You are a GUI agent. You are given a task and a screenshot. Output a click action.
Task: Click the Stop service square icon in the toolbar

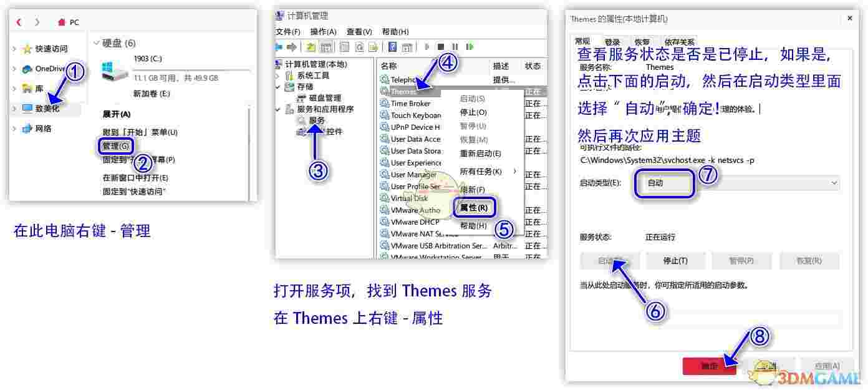click(x=443, y=46)
